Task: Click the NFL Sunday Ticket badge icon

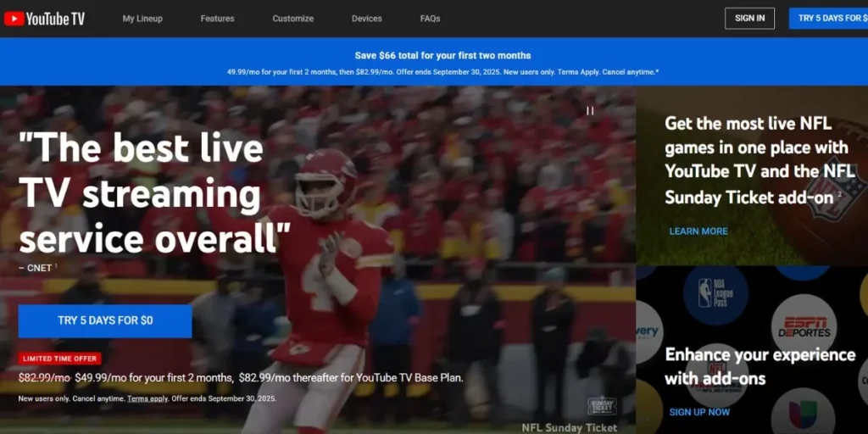Action: 602,406
